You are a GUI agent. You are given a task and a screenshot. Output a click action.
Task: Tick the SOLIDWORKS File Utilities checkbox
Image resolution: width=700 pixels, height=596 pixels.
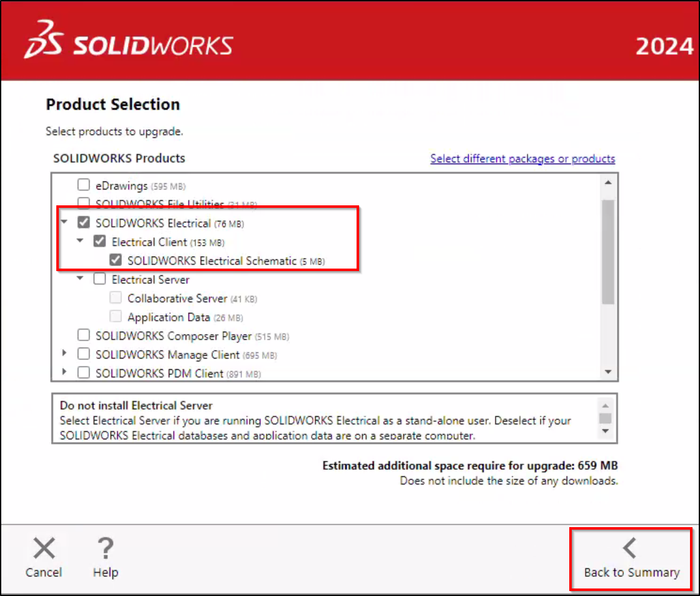tap(83, 203)
